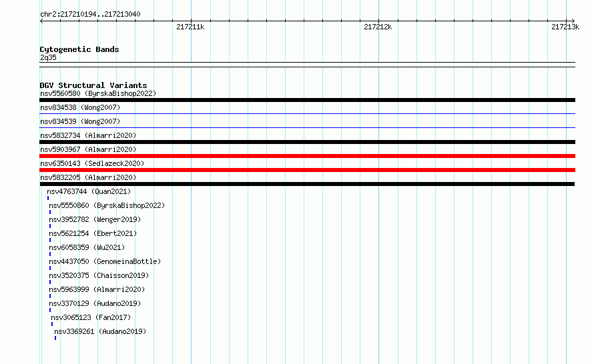Click the black bar under nsv5832205
Viewport: 594px width, 364px height.
[x=307, y=184]
